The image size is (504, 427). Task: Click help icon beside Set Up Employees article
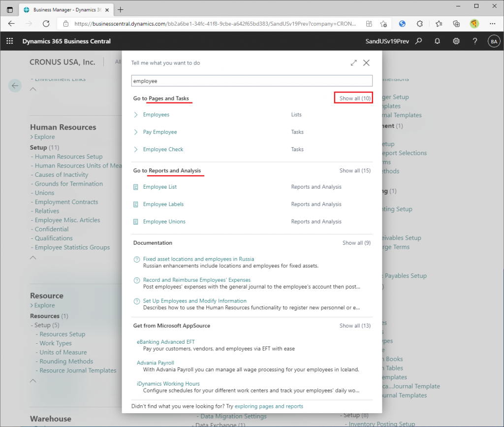coord(137,301)
